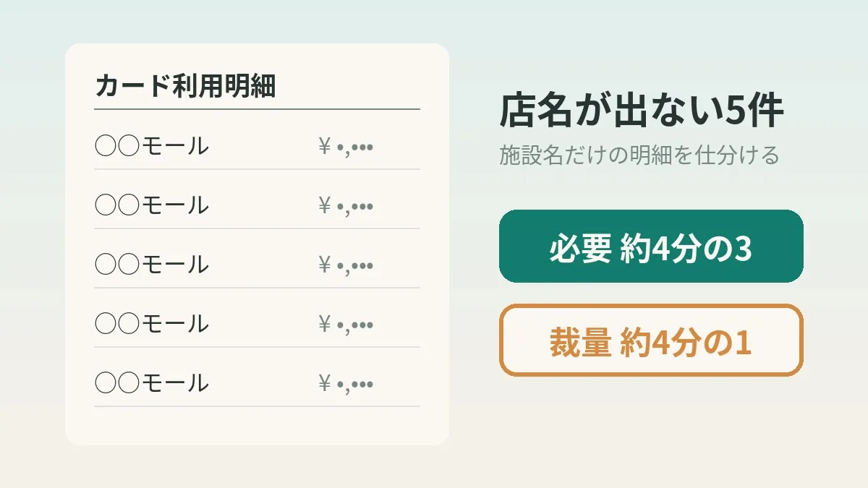Viewport: 868px width, 488px height.
Task: Click the masked amount in the first row
Action: point(346,147)
